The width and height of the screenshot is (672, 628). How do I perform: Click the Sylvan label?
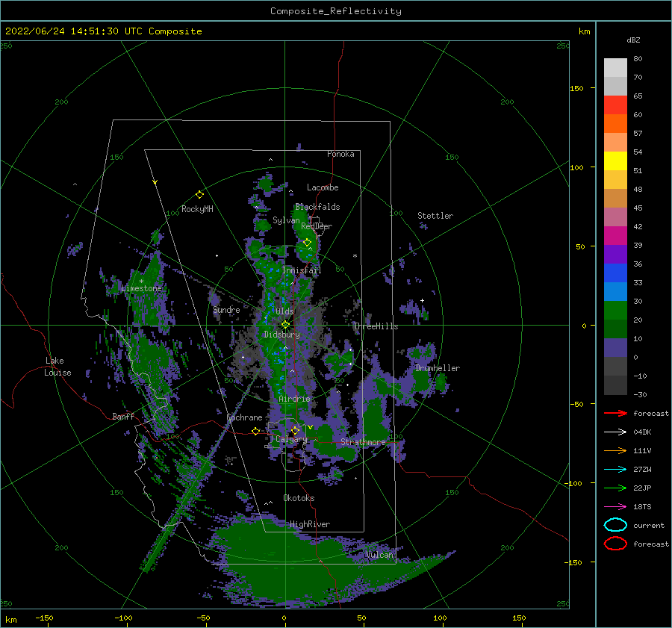[x=286, y=220]
